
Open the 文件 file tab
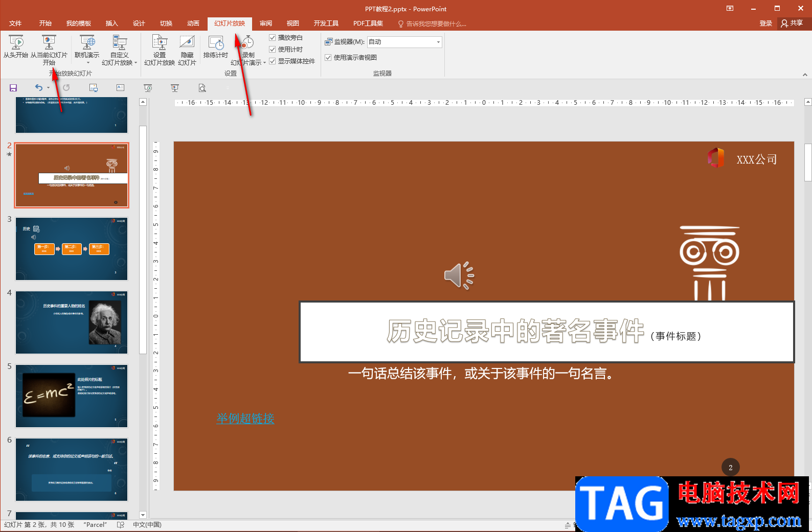pyautogui.click(x=15, y=24)
